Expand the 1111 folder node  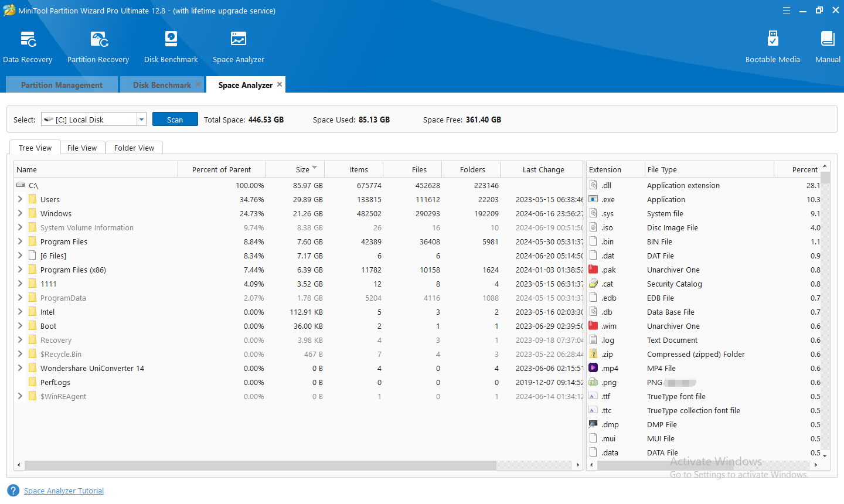click(20, 284)
